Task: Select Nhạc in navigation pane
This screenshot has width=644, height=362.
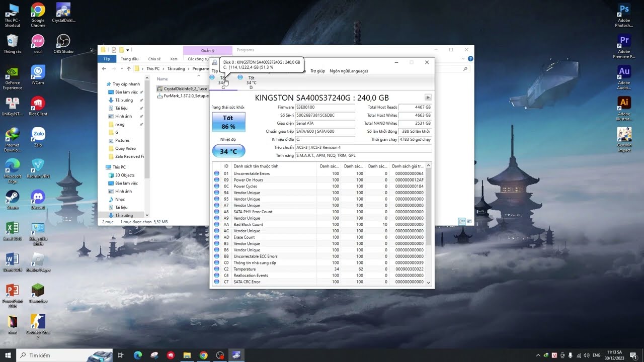Action: [x=120, y=199]
